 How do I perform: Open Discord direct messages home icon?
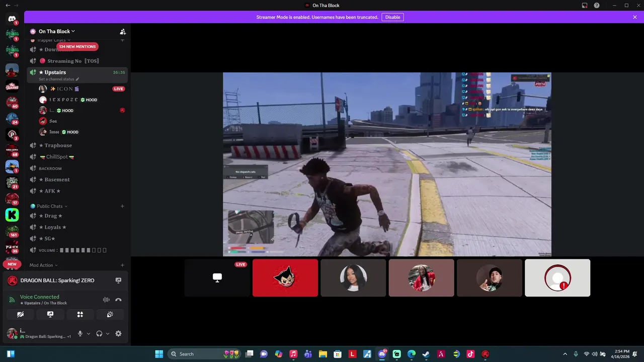[12, 19]
